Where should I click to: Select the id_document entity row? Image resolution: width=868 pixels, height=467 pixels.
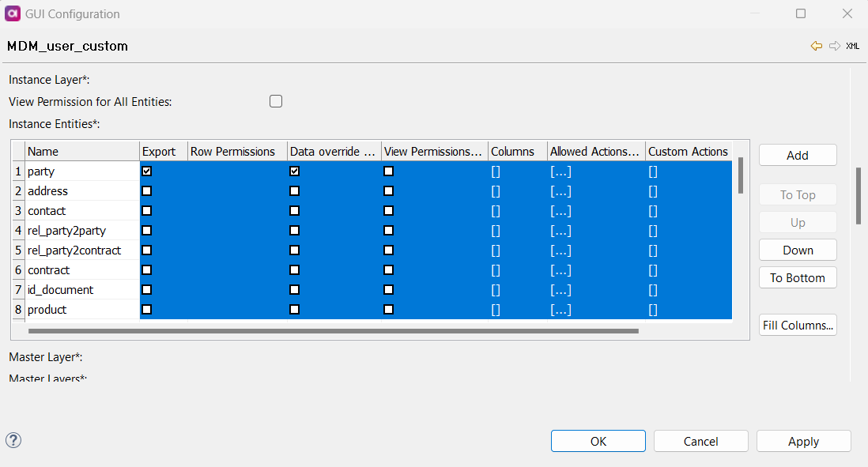(71, 289)
